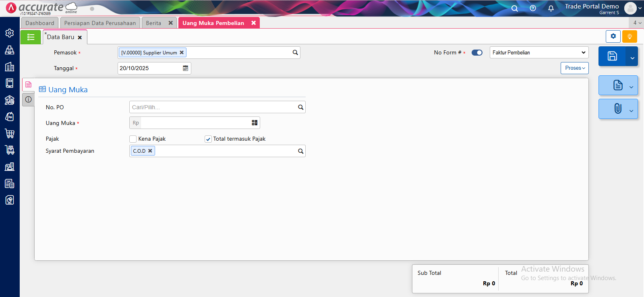Screen dimensions: 644x297
Task: Click the green list view icon
Action: [31, 37]
